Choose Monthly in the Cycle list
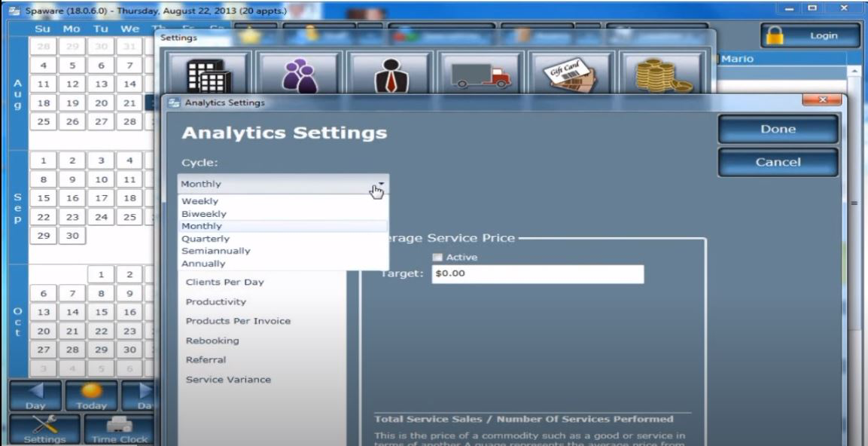The height and width of the screenshot is (446, 868). 283,226
